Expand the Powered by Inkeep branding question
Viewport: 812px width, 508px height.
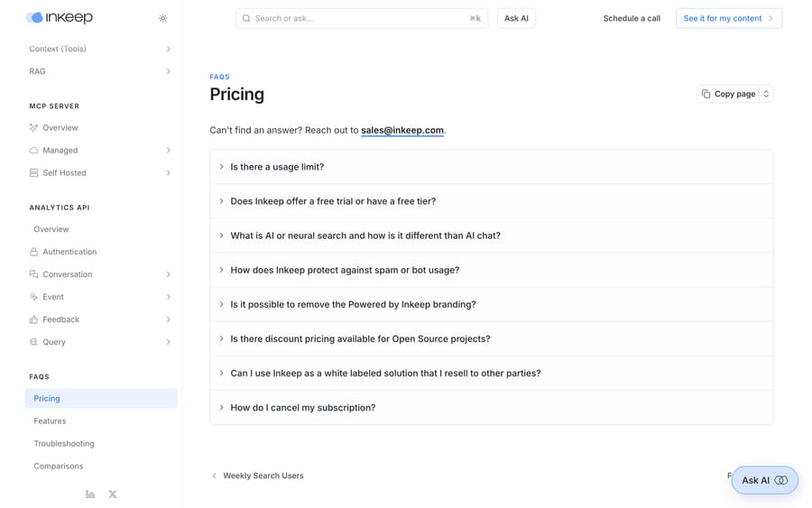click(x=492, y=304)
